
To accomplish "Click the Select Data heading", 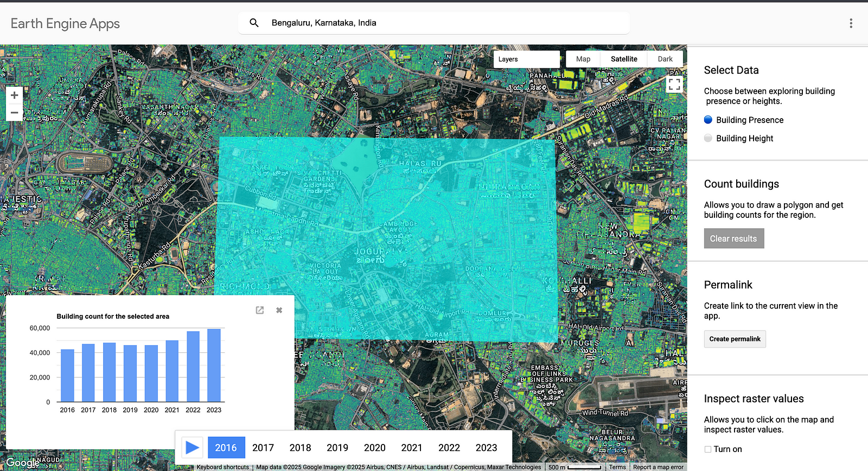I will (731, 70).
